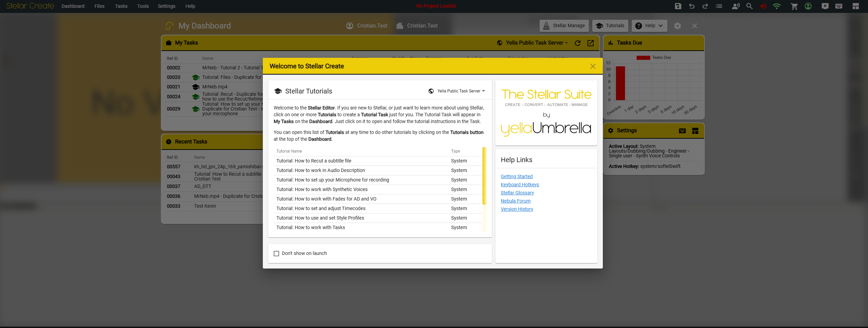Click the Tutorials button on dashboard

(x=610, y=25)
